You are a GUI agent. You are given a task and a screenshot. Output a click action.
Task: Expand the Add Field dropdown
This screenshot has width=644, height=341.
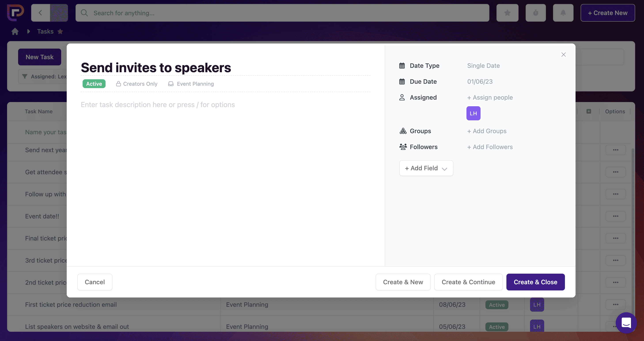(x=426, y=168)
